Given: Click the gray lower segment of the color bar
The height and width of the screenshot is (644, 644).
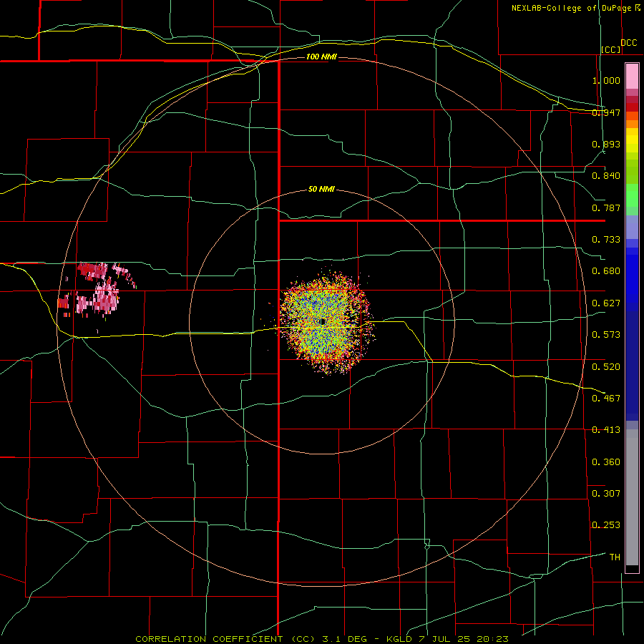Looking at the screenshot, I should (632, 497).
